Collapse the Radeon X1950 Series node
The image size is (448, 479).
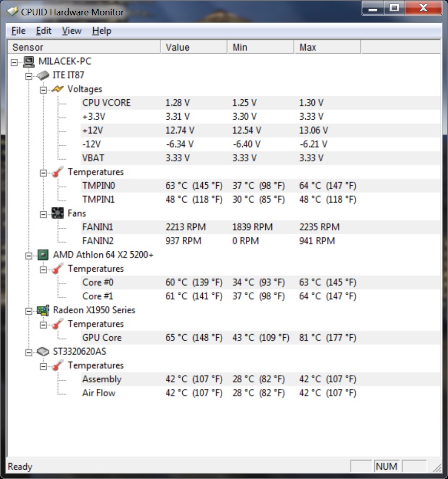tap(29, 311)
